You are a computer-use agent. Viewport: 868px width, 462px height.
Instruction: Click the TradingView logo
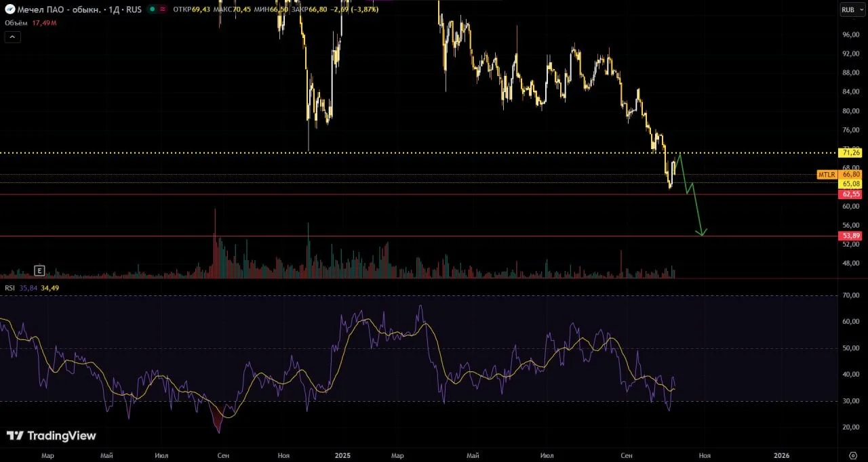(x=52, y=436)
